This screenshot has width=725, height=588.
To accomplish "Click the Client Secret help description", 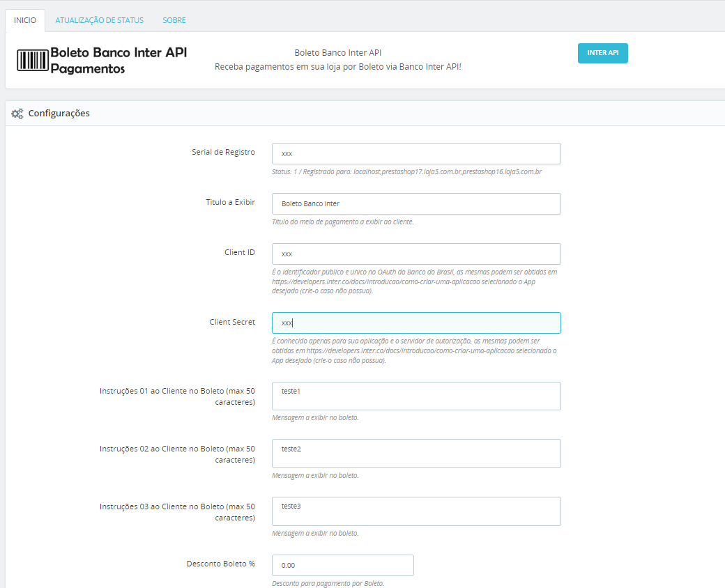I will pyautogui.click(x=414, y=351).
